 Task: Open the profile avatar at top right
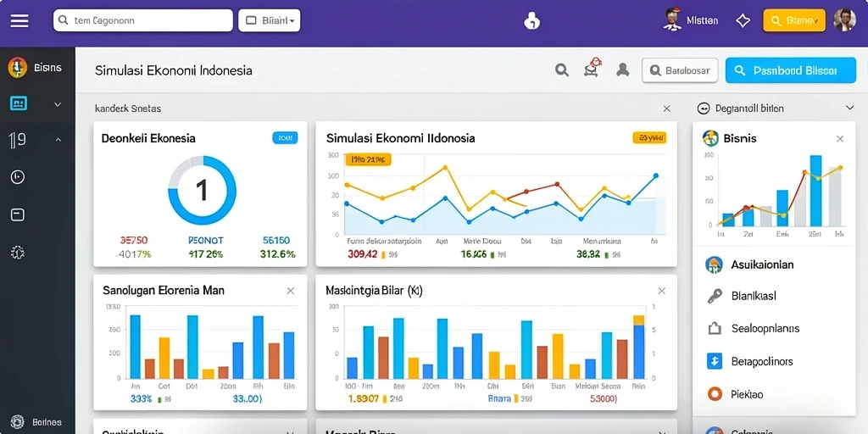(844, 20)
